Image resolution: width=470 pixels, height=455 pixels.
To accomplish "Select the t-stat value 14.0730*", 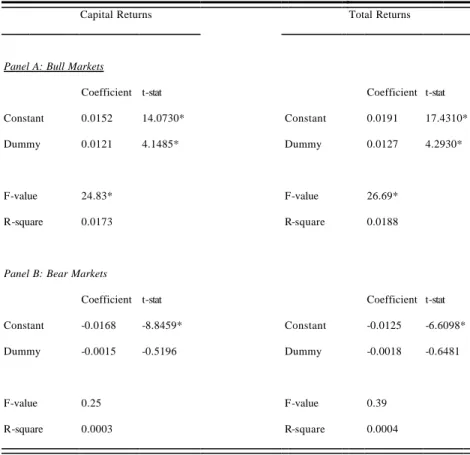I will click(163, 118).
